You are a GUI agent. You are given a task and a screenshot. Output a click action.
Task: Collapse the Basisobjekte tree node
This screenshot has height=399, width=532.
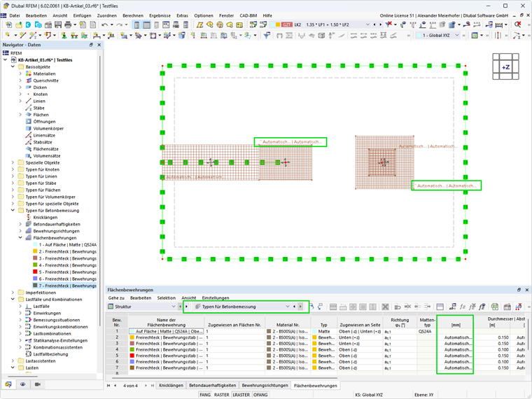tap(13, 66)
